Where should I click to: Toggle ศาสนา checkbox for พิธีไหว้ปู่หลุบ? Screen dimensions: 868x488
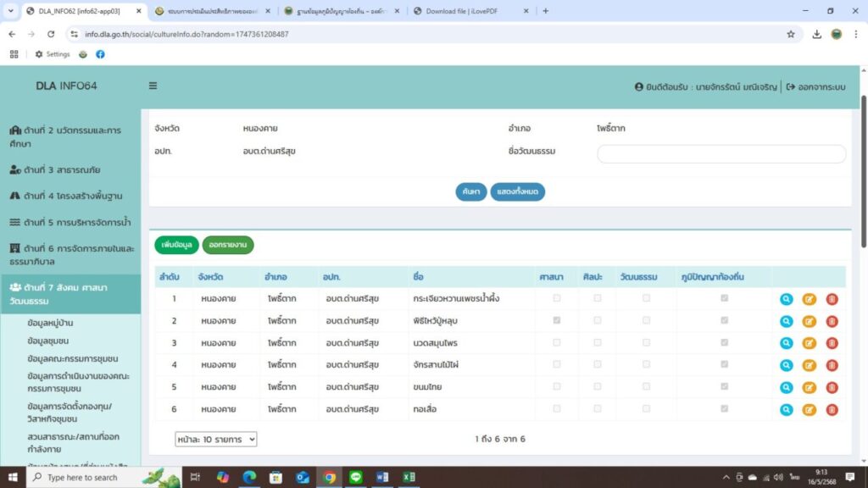point(557,320)
